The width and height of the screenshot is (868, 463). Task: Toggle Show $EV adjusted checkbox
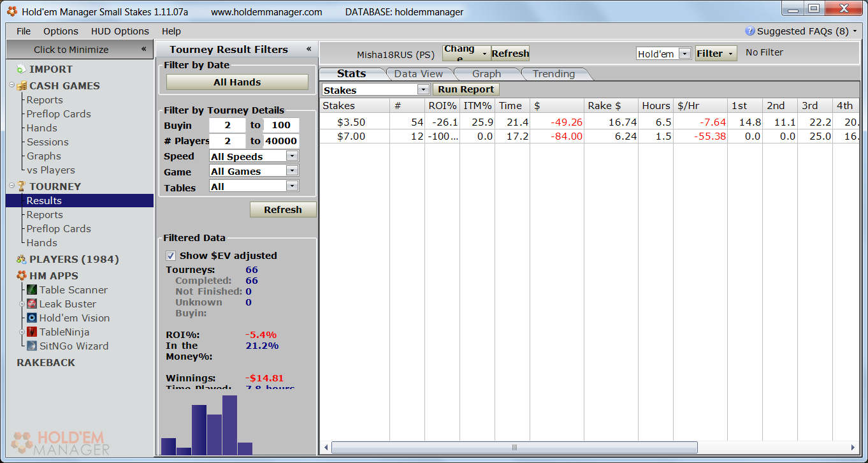click(171, 255)
